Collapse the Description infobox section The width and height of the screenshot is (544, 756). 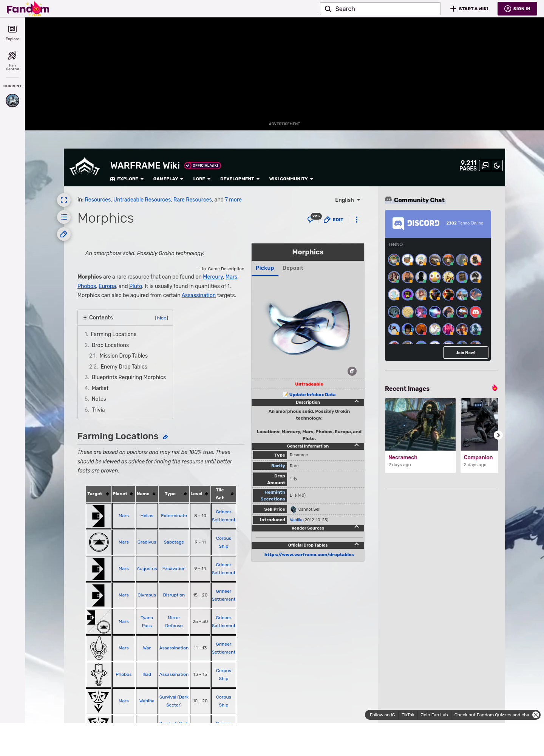pyautogui.click(x=357, y=401)
